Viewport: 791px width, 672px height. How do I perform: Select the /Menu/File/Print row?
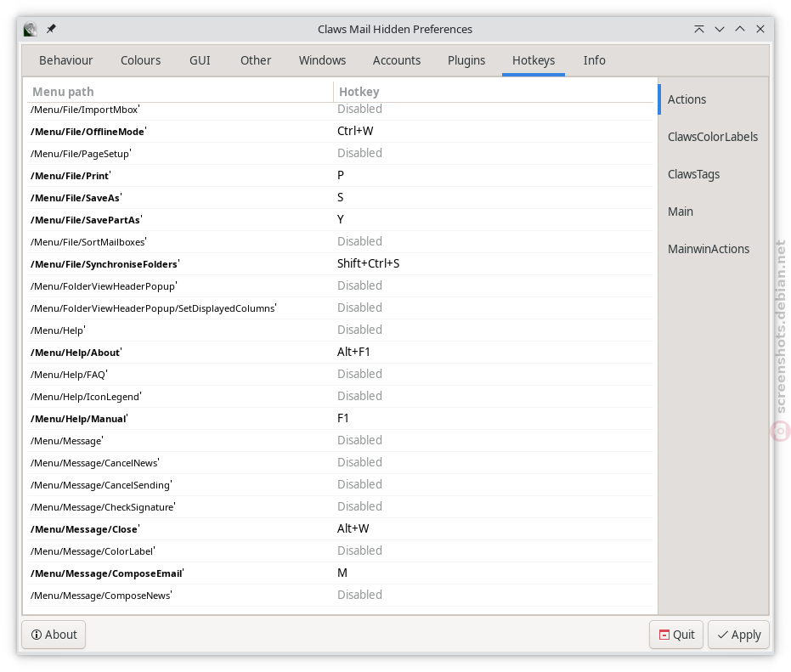point(341,176)
